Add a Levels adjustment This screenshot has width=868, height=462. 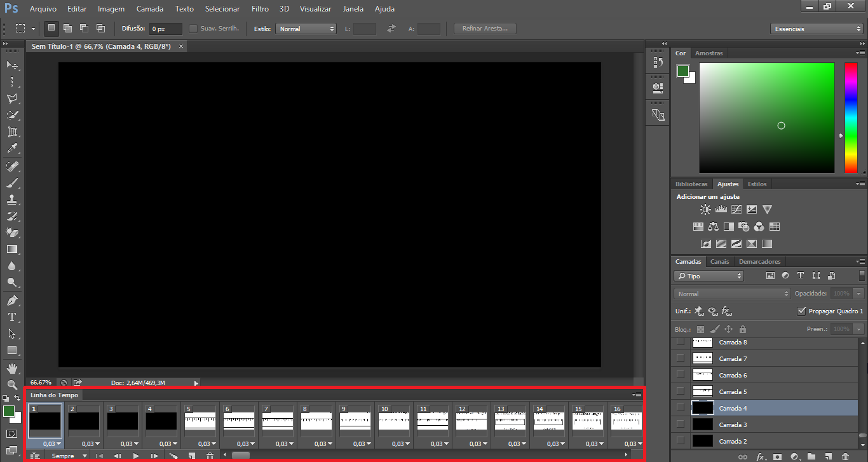(721, 210)
